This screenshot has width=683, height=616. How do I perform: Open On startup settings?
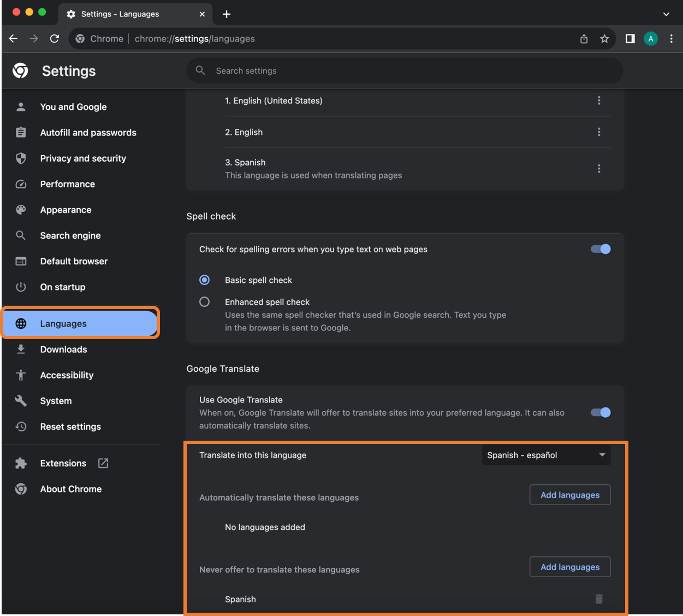(63, 287)
